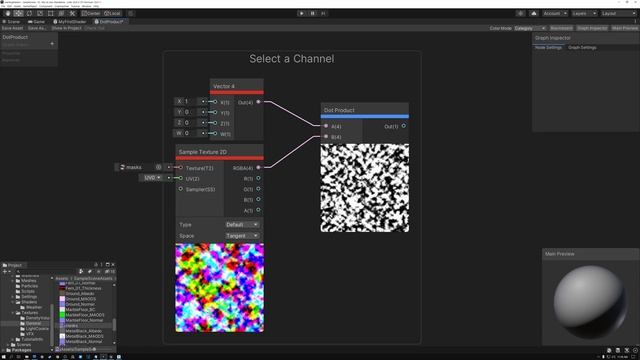This screenshot has width=640, height=360.
Task: Collapse the Textures folder
Action: [x=13, y=313]
